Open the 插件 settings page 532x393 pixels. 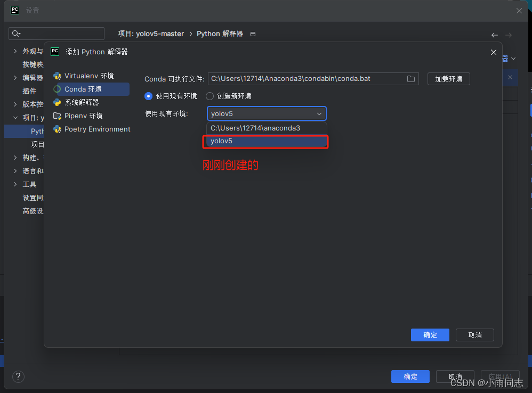pos(29,91)
